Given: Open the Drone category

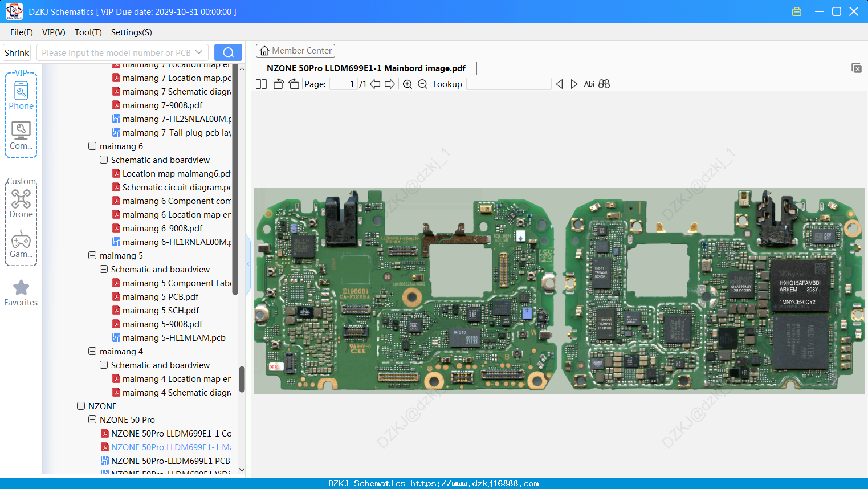Looking at the screenshot, I should point(21,204).
